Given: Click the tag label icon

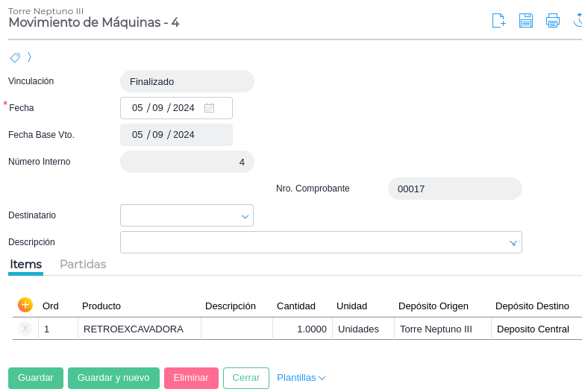Looking at the screenshot, I should (x=15, y=57).
